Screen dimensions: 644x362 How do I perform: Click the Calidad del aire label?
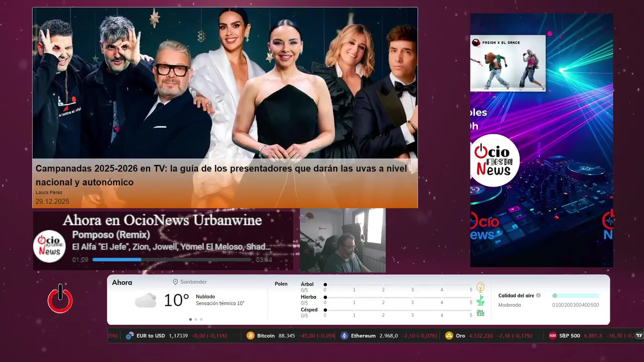(x=516, y=296)
